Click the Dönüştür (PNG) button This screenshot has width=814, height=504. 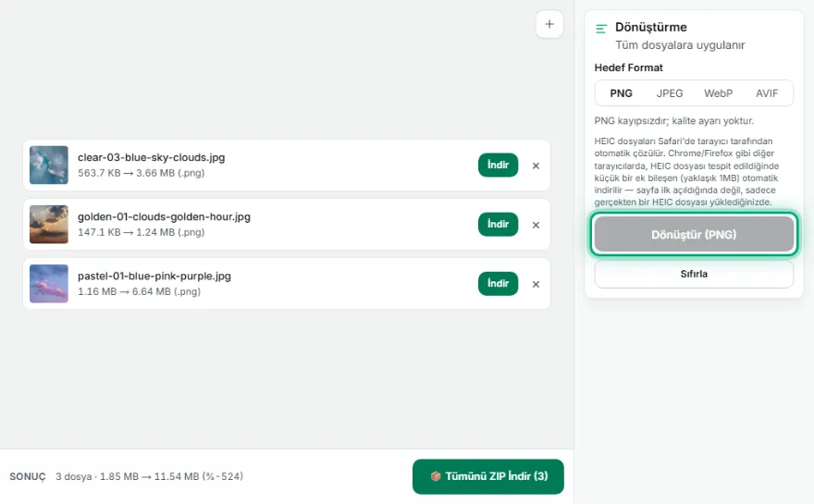click(x=694, y=235)
